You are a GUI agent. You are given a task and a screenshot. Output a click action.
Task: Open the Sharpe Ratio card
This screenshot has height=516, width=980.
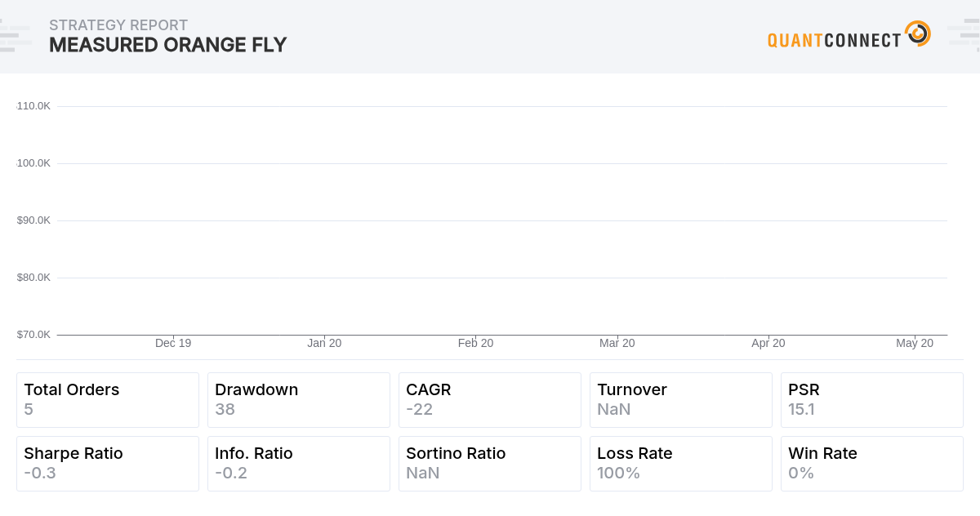click(108, 464)
